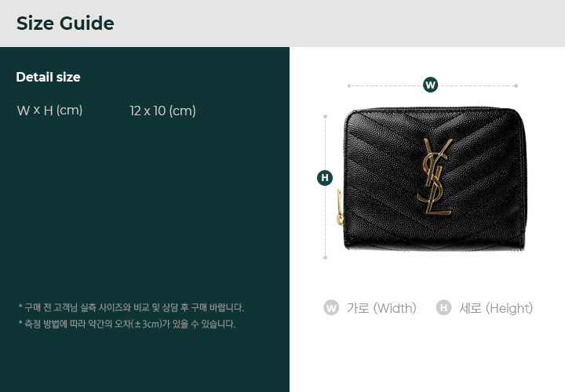Select the 12 x 10 (cm) value

162,111
